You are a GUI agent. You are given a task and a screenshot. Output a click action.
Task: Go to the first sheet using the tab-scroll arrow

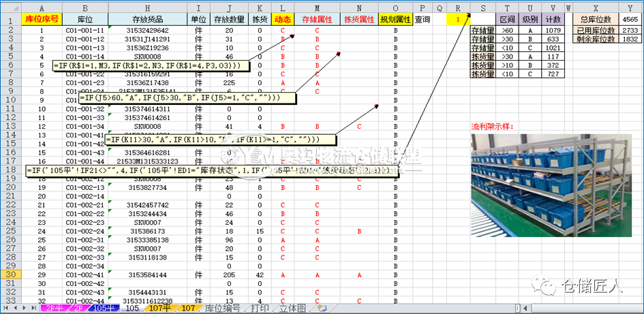click(x=6, y=308)
